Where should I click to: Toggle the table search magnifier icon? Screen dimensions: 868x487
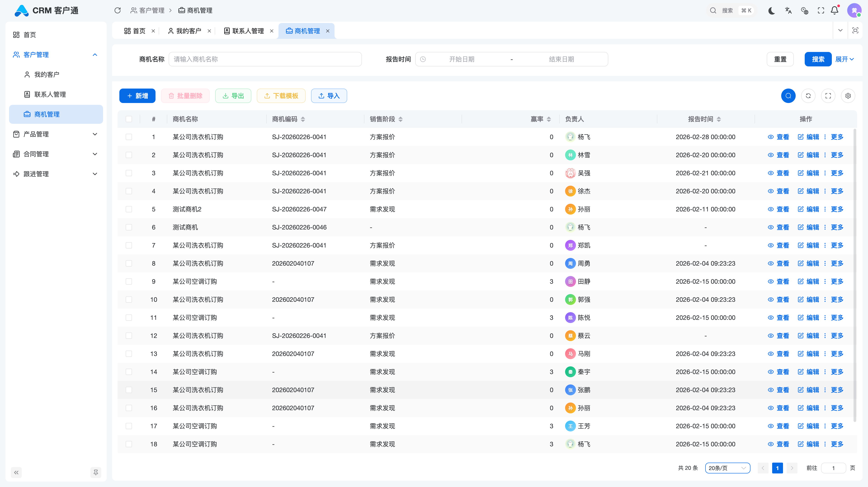point(788,96)
